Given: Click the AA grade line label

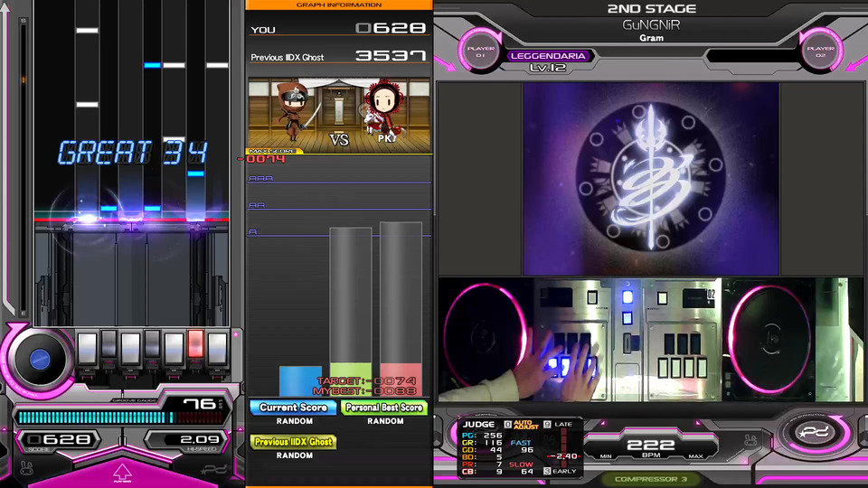Looking at the screenshot, I should (257, 205).
